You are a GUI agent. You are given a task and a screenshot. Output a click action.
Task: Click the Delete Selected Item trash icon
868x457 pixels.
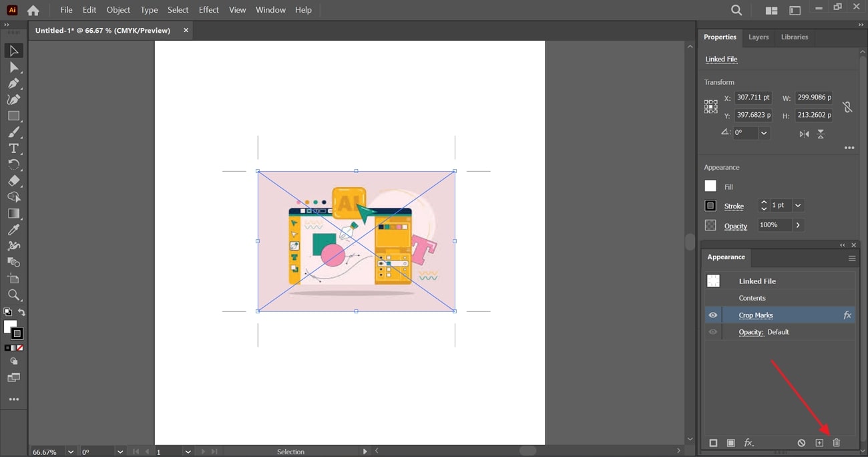(x=836, y=443)
